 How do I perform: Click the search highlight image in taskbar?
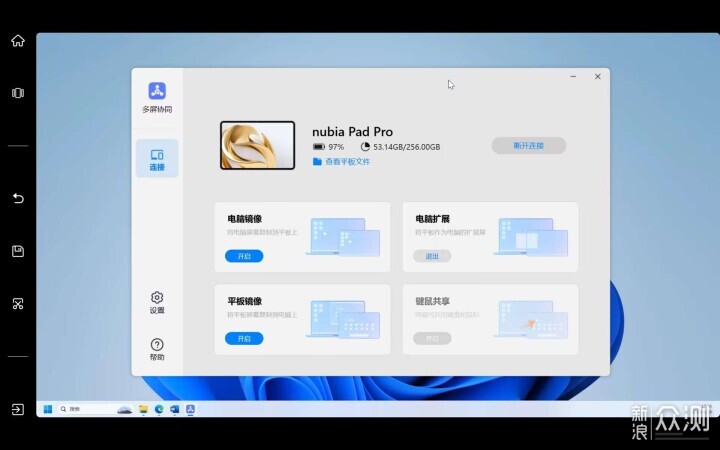click(125, 409)
